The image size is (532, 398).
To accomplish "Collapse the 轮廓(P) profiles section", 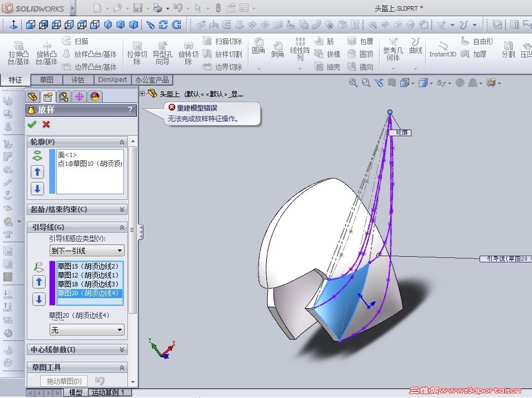I will tap(122, 142).
